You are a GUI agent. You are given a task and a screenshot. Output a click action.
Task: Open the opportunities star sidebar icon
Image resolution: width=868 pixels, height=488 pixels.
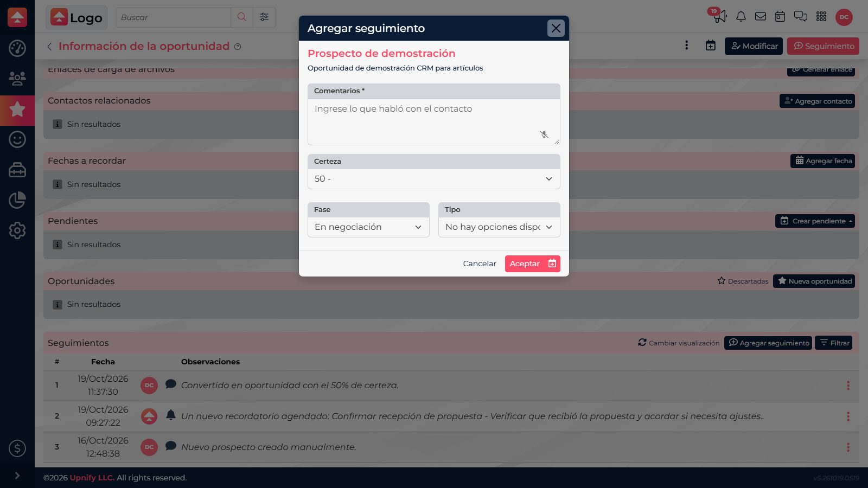coord(17,110)
